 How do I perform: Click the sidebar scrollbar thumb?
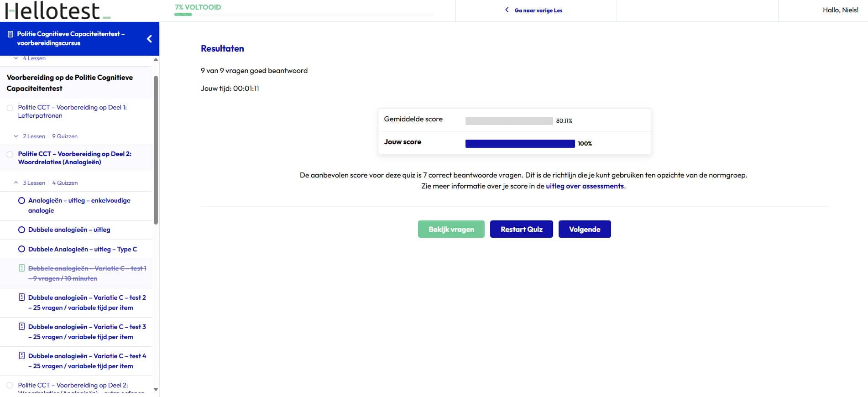click(156, 150)
